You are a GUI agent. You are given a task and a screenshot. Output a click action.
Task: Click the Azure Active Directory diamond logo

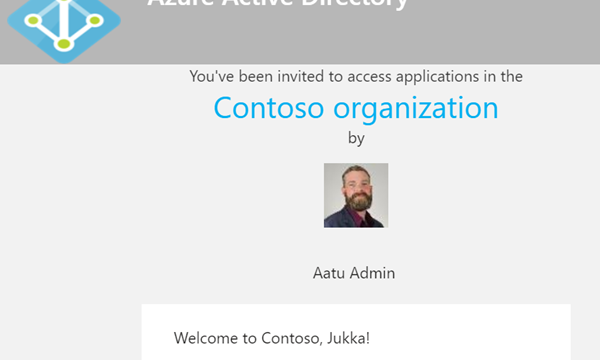[x=64, y=27]
